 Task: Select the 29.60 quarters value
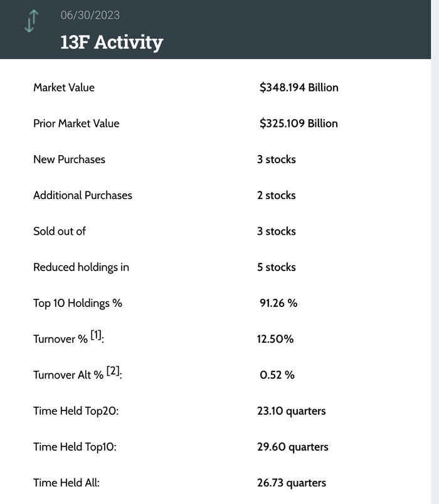pyautogui.click(x=293, y=447)
